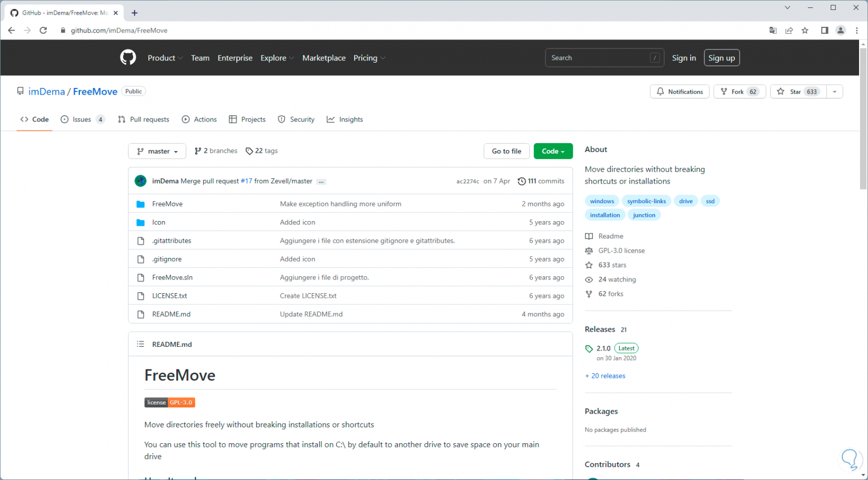Click the repository icon before imDema
The image size is (868, 480).
tap(21, 91)
